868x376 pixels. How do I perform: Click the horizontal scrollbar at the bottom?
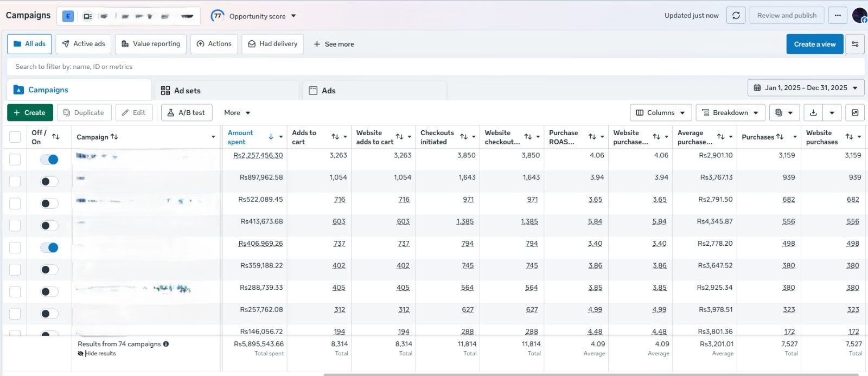(x=591, y=374)
